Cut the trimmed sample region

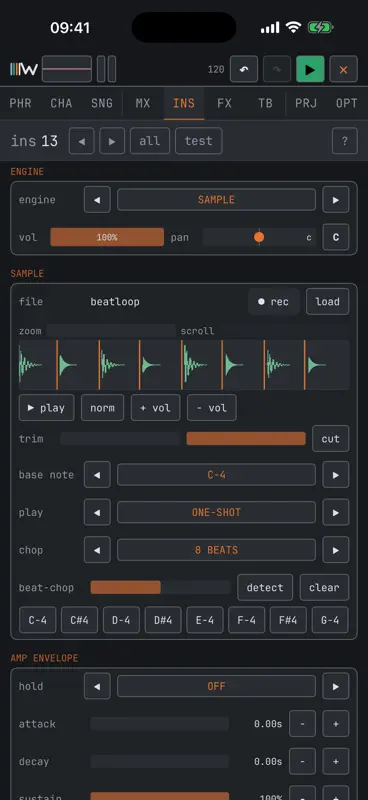point(331,439)
